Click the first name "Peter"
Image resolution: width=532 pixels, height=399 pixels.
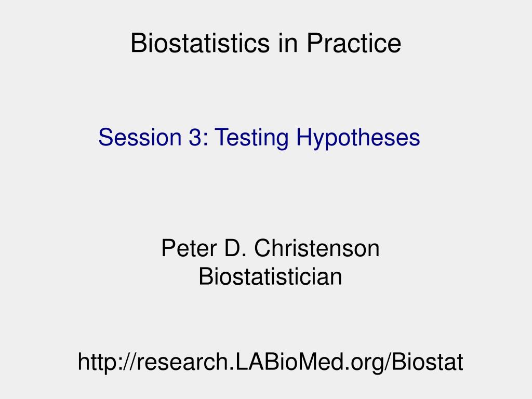tap(189, 248)
